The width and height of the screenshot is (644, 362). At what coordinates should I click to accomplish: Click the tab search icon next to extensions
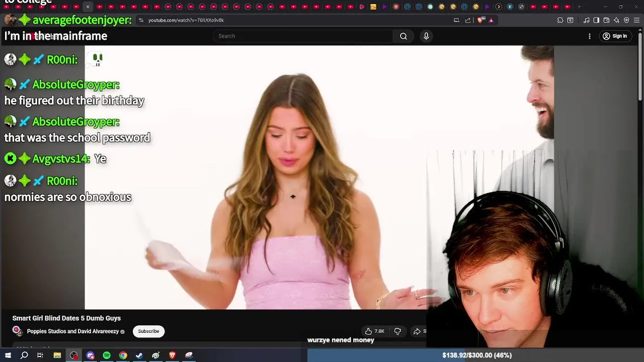570,20
